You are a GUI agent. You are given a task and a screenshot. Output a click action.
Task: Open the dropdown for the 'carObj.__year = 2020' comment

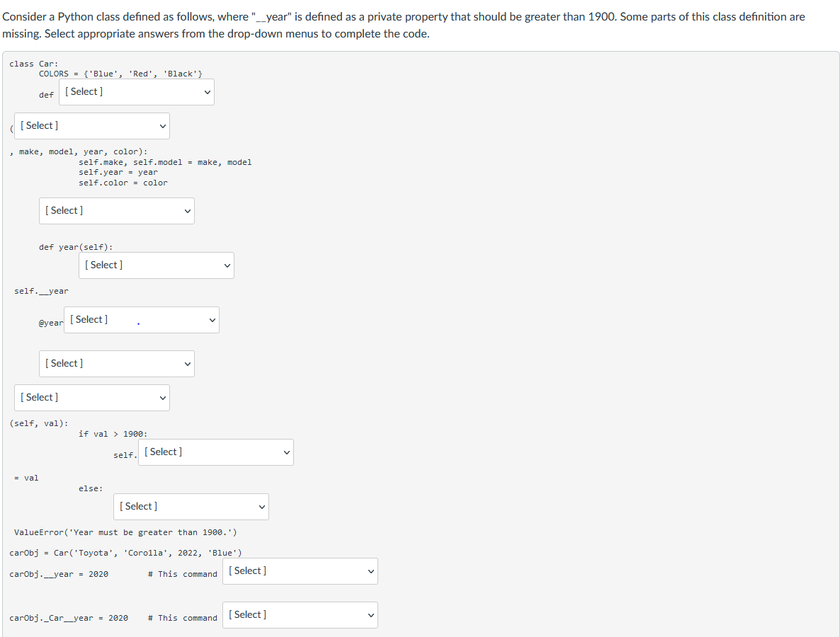(x=300, y=571)
